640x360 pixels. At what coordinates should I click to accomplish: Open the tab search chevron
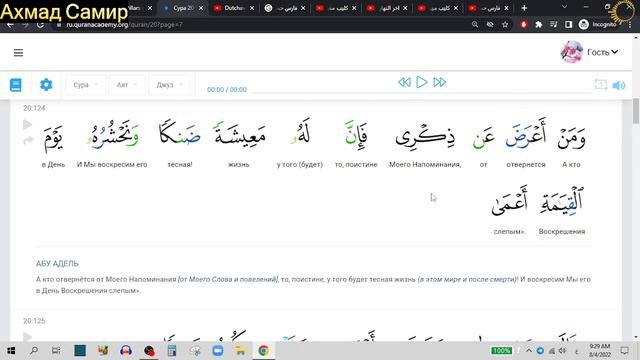(564, 7)
